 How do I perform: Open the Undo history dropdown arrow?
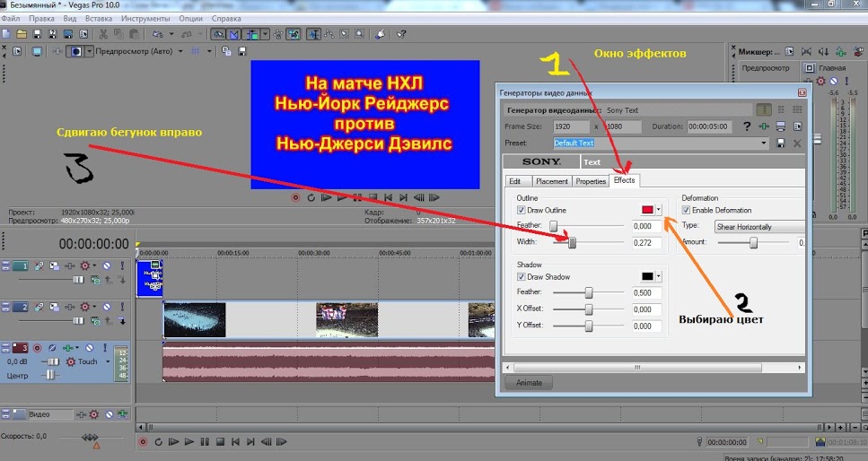point(171,34)
